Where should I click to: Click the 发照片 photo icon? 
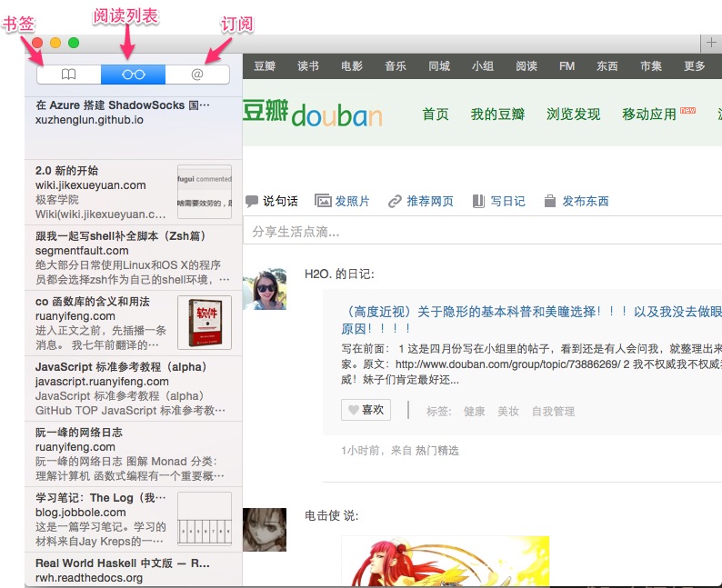(x=323, y=201)
